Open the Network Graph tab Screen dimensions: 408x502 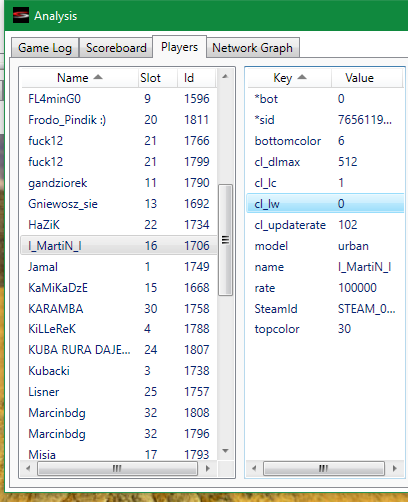pos(253,48)
